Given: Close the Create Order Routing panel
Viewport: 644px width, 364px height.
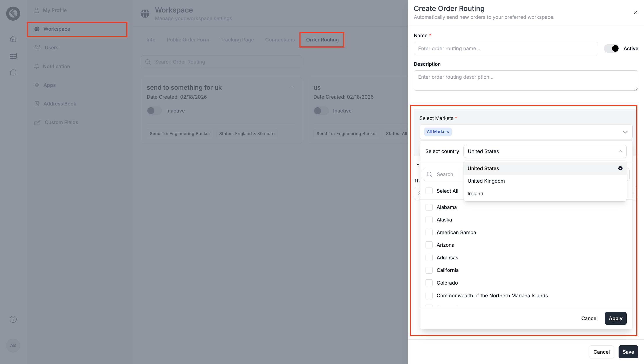Looking at the screenshot, I should [x=635, y=12].
